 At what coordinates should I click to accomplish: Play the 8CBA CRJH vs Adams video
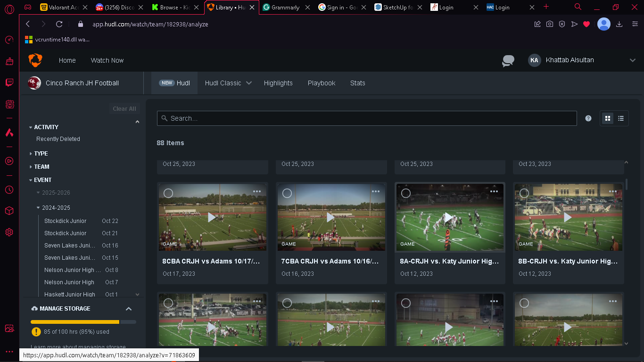pyautogui.click(x=212, y=217)
